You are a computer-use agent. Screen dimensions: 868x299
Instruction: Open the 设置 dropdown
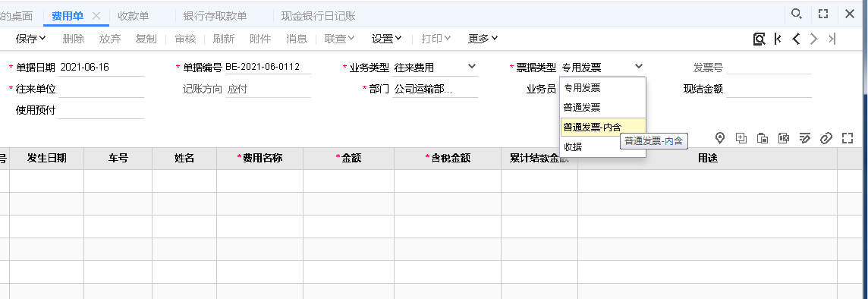[386, 39]
